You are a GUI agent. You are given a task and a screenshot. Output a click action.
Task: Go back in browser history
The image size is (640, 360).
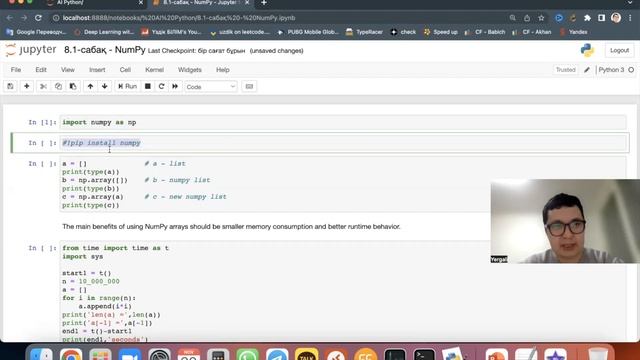(10, 18)
